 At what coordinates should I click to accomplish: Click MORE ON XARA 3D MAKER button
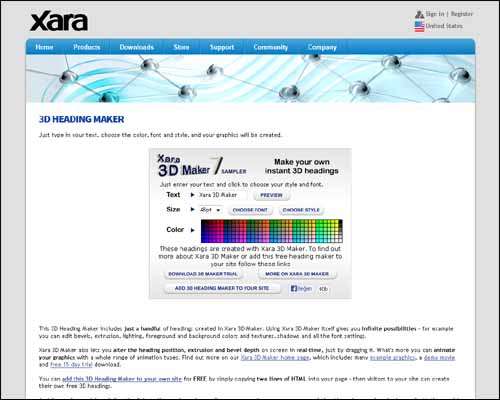[297, 274]
